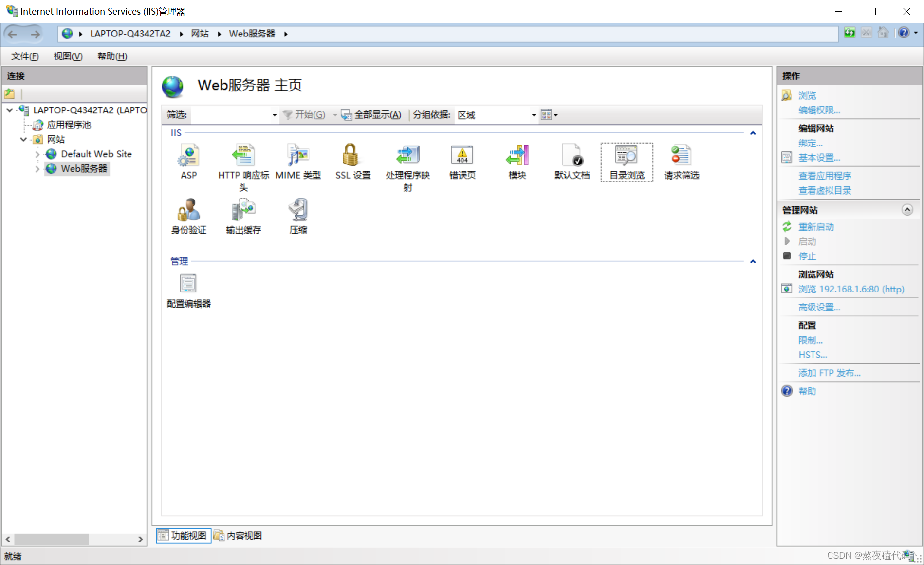Click the help question mark icon at top right

point(904,33)
